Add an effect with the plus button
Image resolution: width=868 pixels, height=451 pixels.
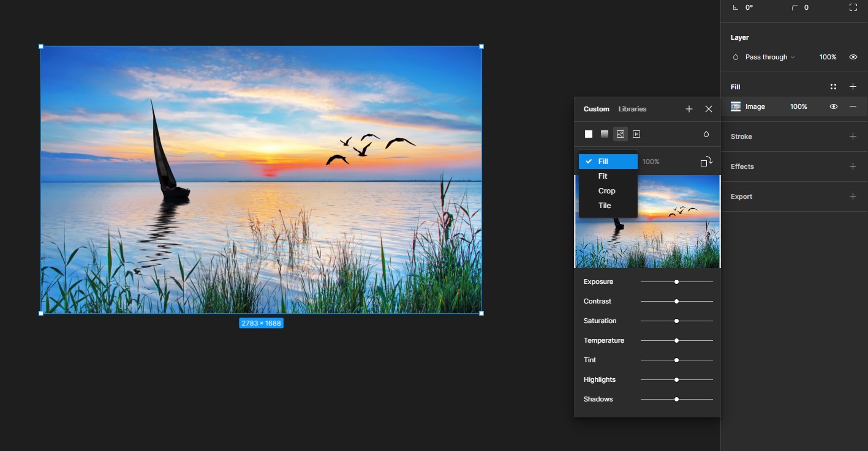[x=853, y=166]
